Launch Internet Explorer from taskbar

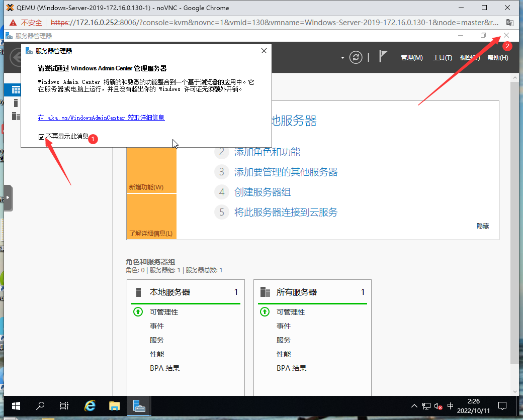(x=90, y=405)
